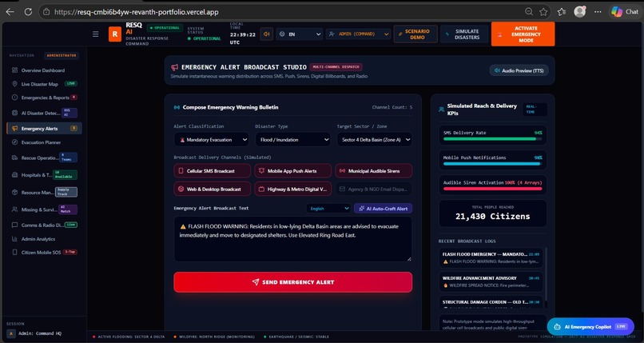Activate Emergency Mode

523,34
